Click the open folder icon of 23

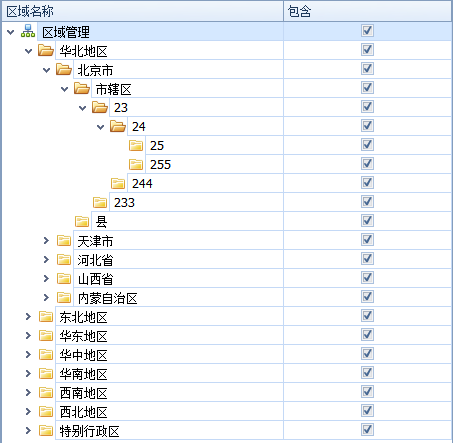click(x=100, y=107)
